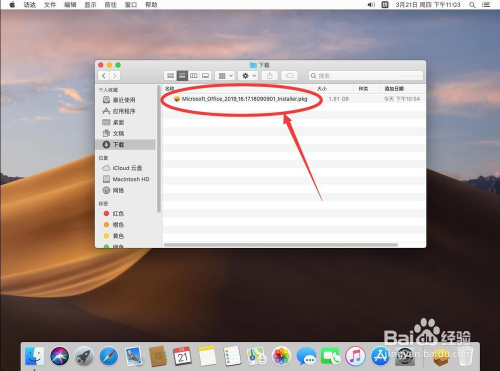Select 文稿 in the sidebar
Viewport: 500px width, 371px height.
pos(126,133)
